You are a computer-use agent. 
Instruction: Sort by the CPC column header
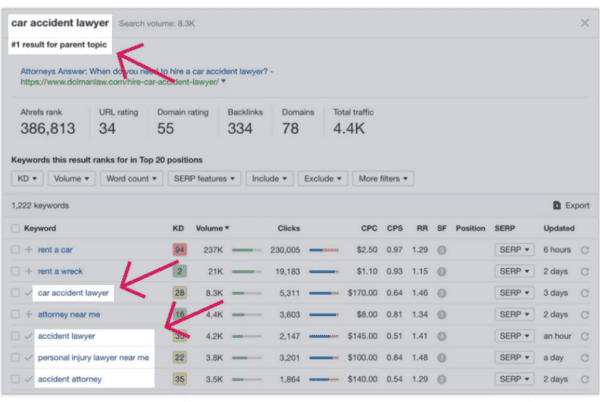coord(369,228)
